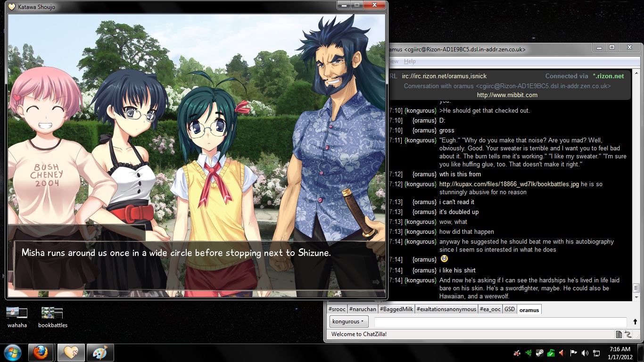Click the Steam tray icon
This screenshot has width=644, height=362.
539,353
